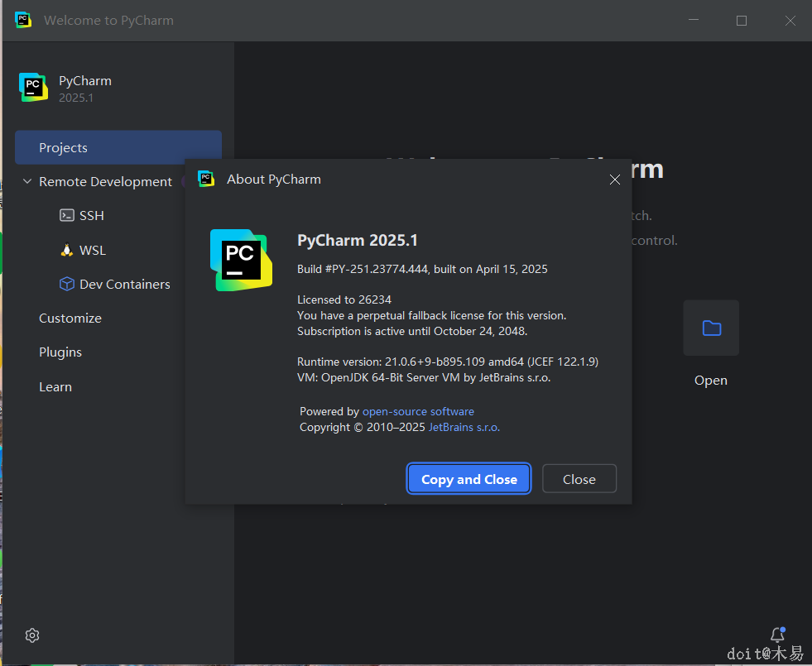The width and height of the screenshot is (812, 666).
Task: Maximize the Welcome to PyCharm window
Action: [x=742, y=21]
